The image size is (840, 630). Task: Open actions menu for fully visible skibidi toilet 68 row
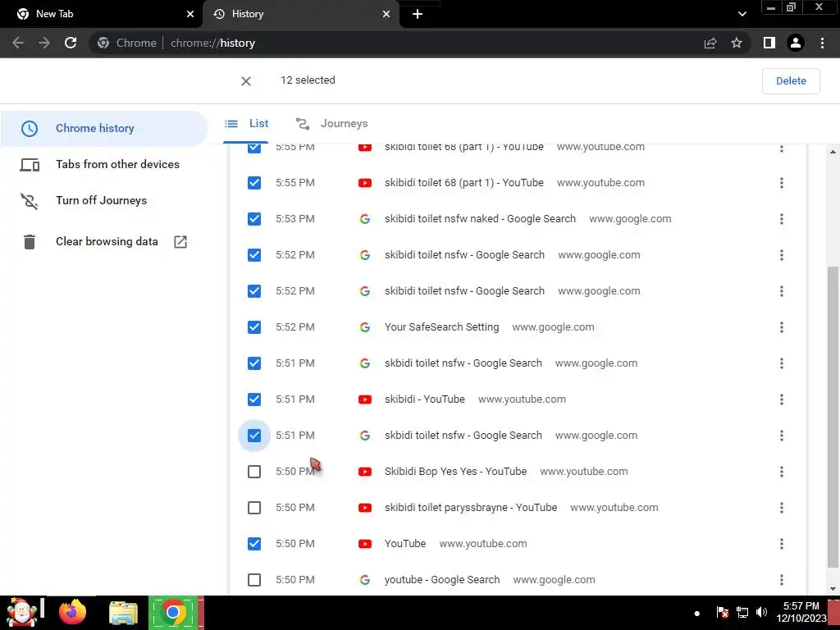(782, 183)
